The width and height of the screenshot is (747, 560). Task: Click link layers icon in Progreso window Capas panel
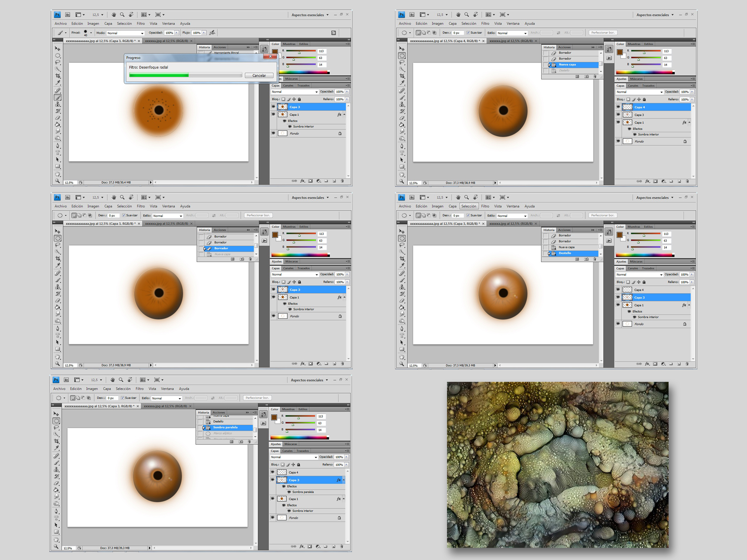[294, 181]
